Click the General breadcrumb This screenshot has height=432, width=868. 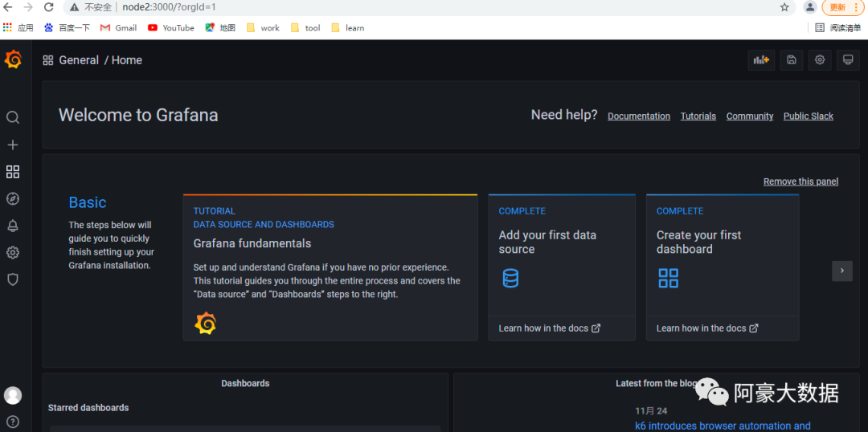click(79, 60)
